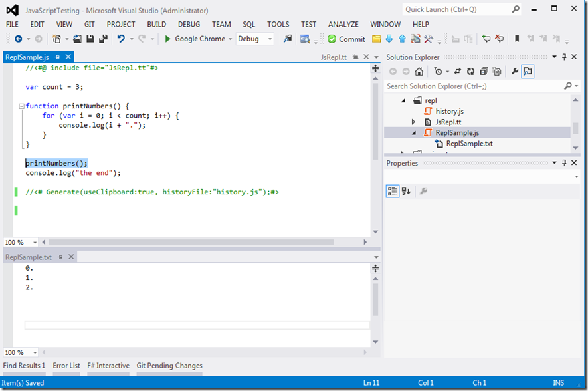
Task: Expand the JsRepl.tt tree node
Action: (x=413, y=122)
